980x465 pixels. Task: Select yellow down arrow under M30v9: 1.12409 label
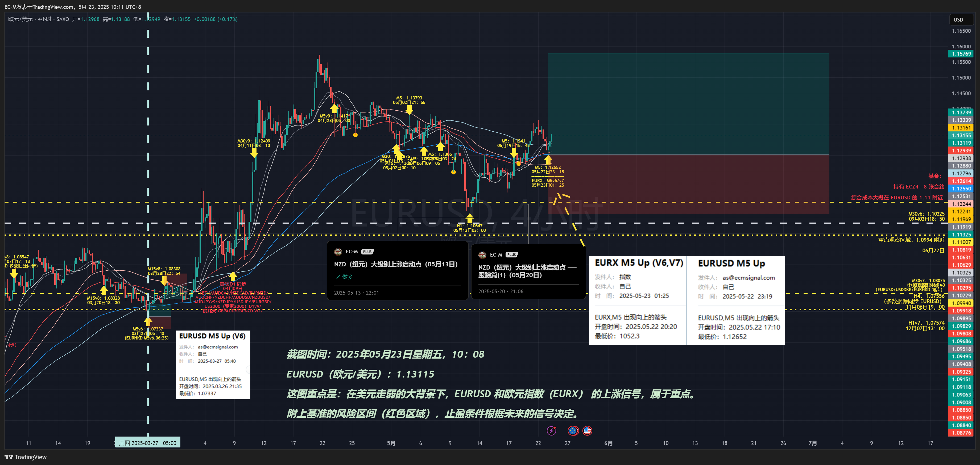(x=254, y=153)
